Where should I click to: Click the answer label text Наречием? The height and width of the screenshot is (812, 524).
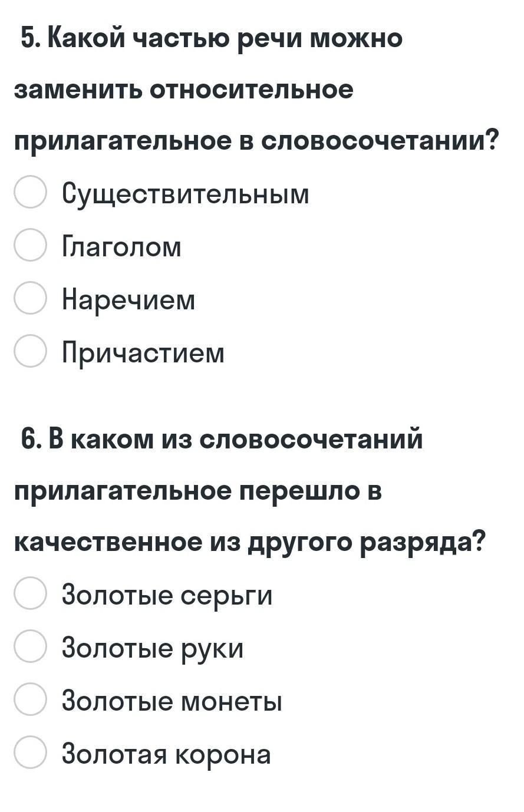click(128, 301)
